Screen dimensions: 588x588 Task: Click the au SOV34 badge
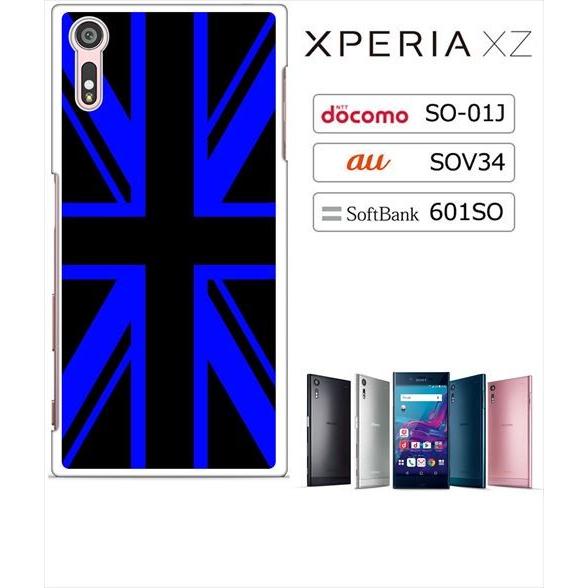click(414, 162)
